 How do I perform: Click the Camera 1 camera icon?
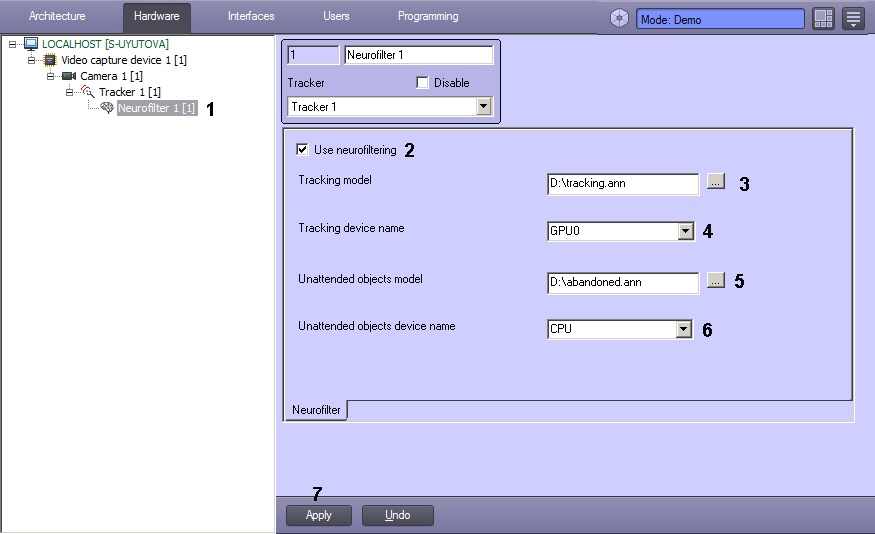click(69, 76)
